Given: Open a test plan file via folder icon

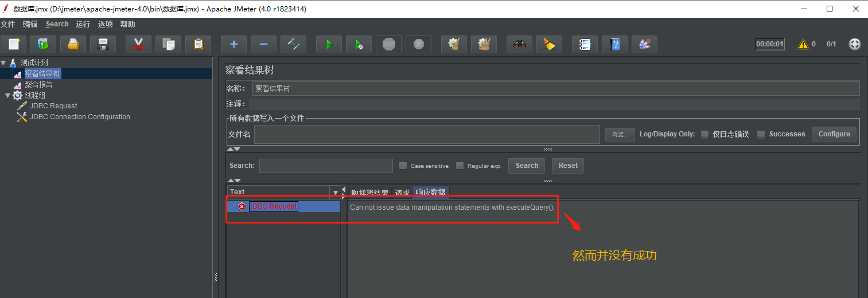Looking at the screenshot, I should (x=73, y=44).
